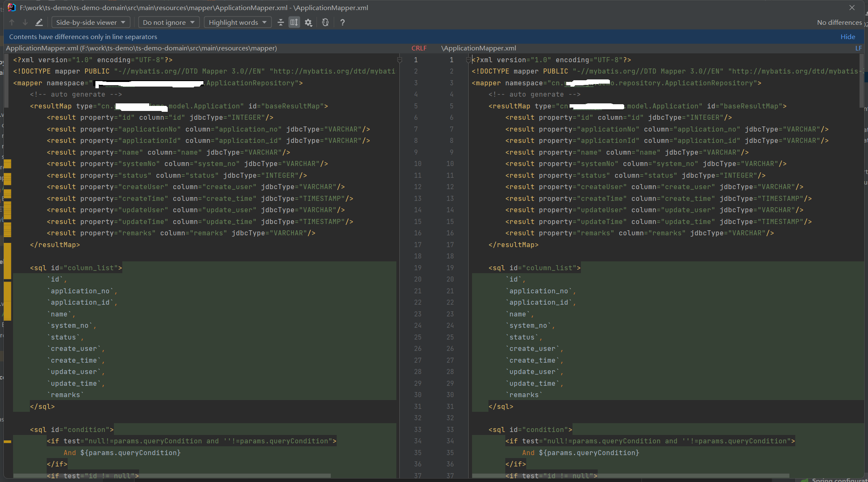The width and height of the screenshot is (868, 482).
Task: Click "And ${params.queryCondition}" in the left pane
Action: [122, 453]
